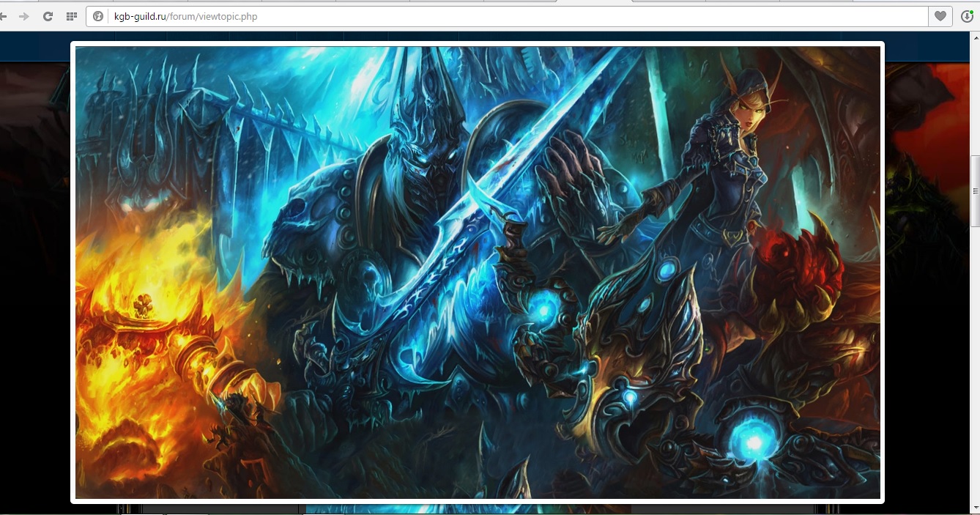
Task: Open the downloads arrow icon
Action: (968, 16)
